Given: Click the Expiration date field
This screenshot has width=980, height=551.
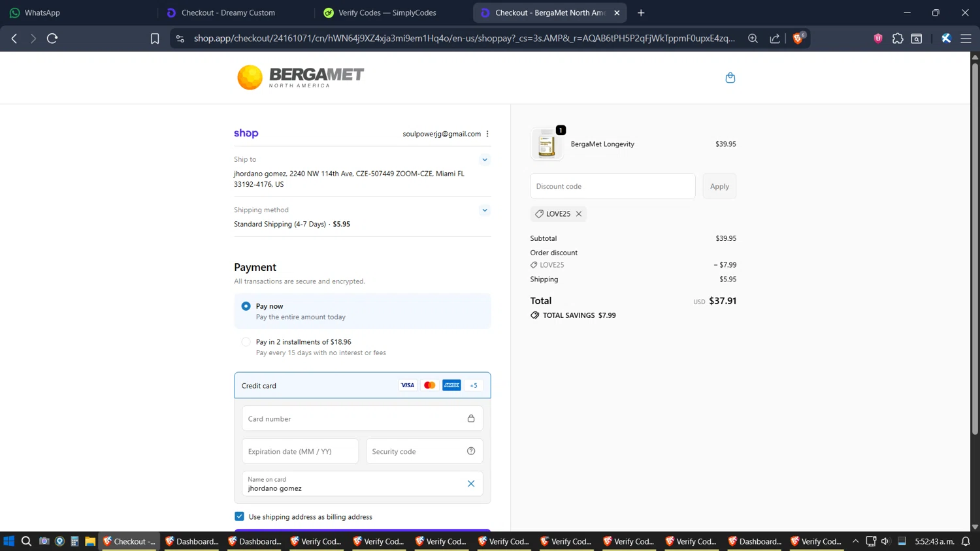Looking at the screenshot, I should [301, 451].
